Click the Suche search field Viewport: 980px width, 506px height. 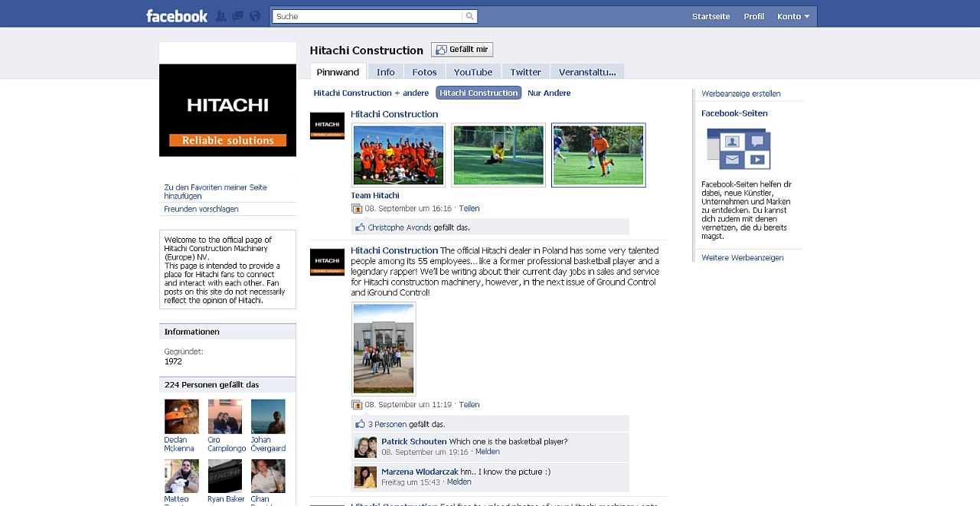[x=367, y=16]
